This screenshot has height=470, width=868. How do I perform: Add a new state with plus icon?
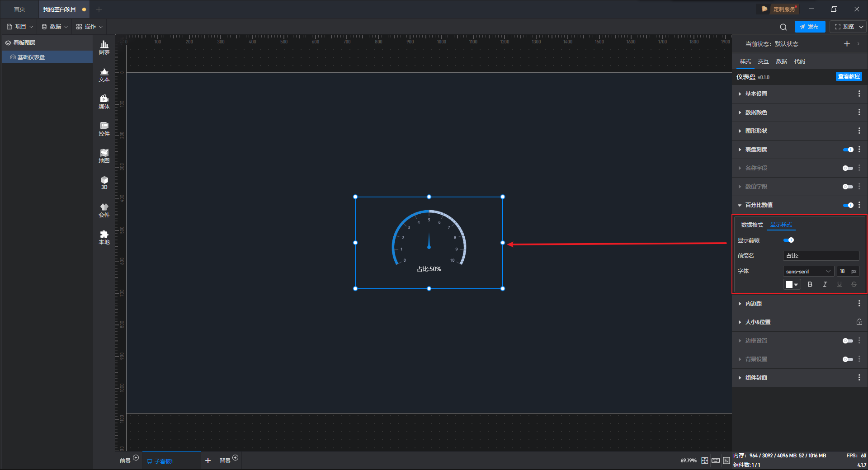[x=847, y=44]
